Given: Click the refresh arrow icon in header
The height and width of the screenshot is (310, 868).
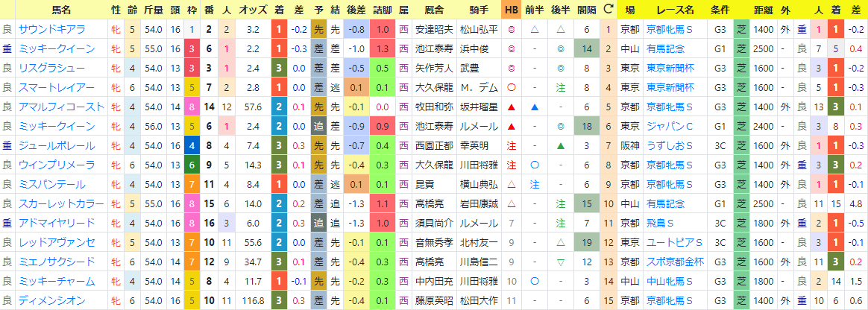Looking at the screenshot, I should tap(608, 10).
